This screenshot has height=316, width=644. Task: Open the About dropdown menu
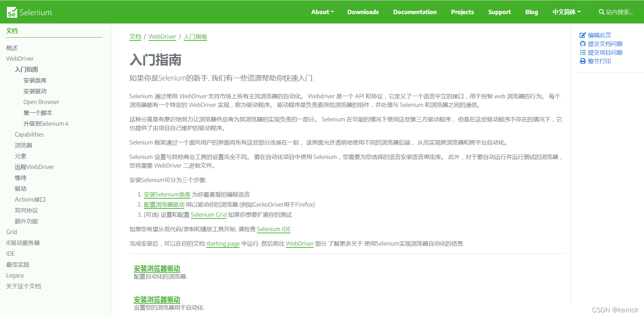(322, 12)
